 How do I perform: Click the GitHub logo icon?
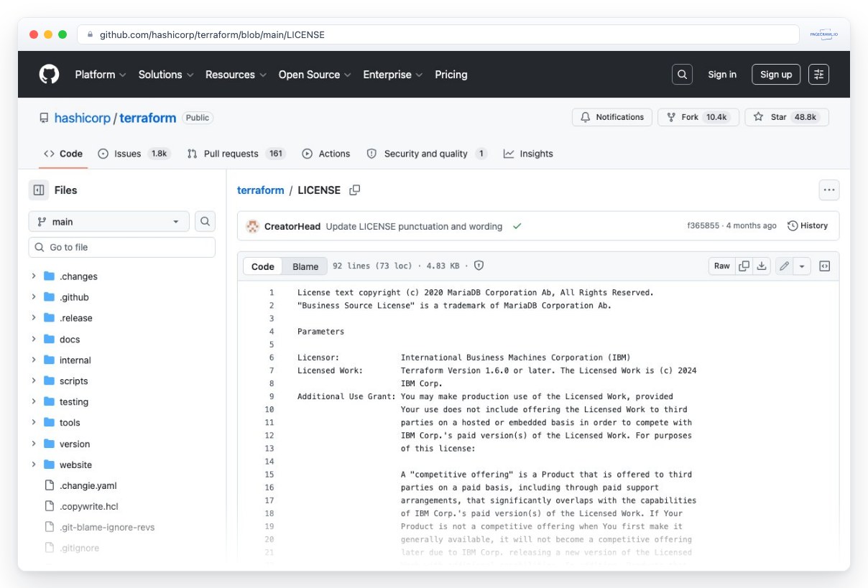(x=49, y=74)
